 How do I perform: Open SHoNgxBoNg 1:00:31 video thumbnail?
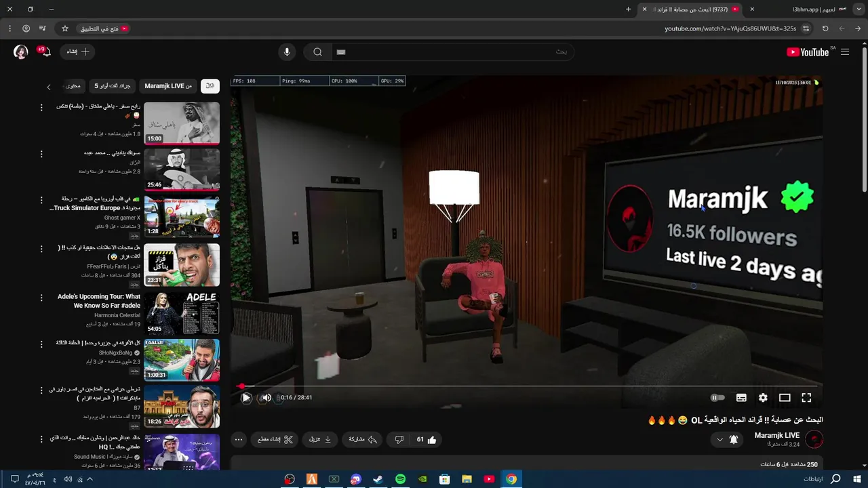182,359
